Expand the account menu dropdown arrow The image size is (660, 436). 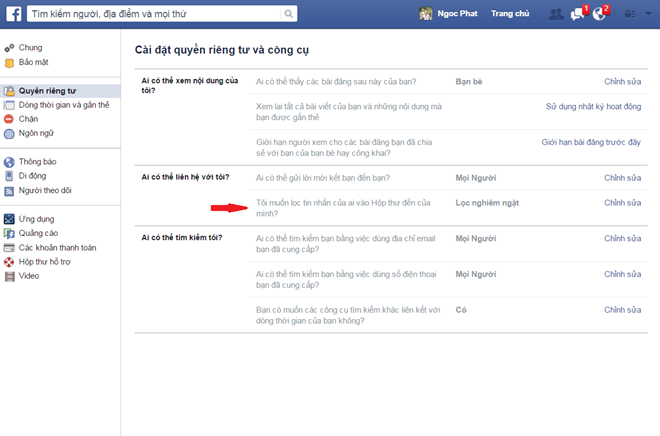pyautogui.click(x=648, y=14)
